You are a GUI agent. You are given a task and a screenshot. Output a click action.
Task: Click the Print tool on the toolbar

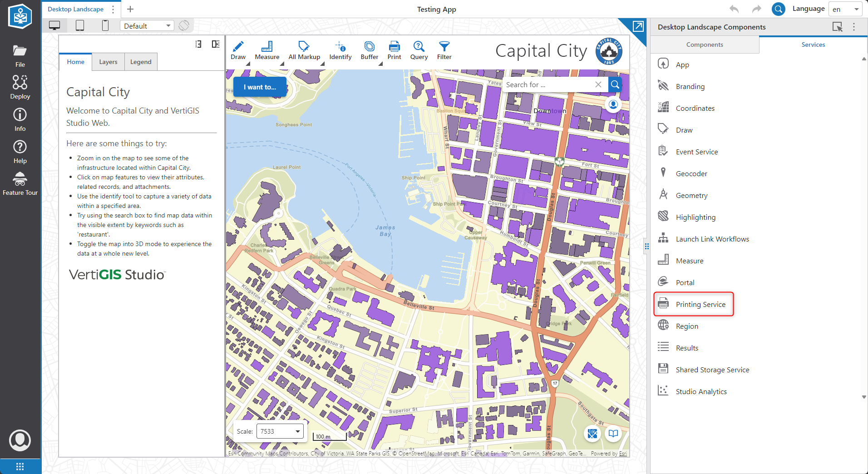[x=395, y=50]
